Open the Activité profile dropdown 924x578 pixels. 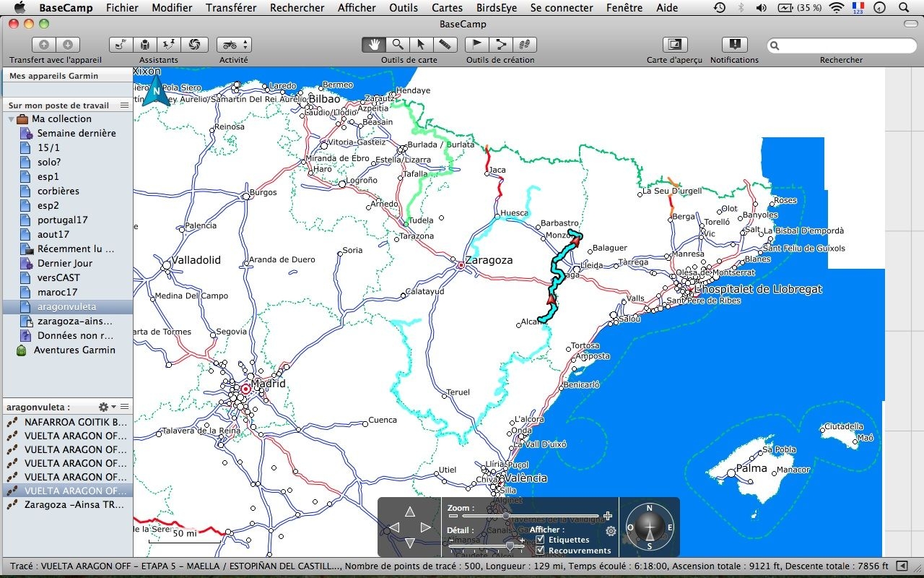point(234,45)
